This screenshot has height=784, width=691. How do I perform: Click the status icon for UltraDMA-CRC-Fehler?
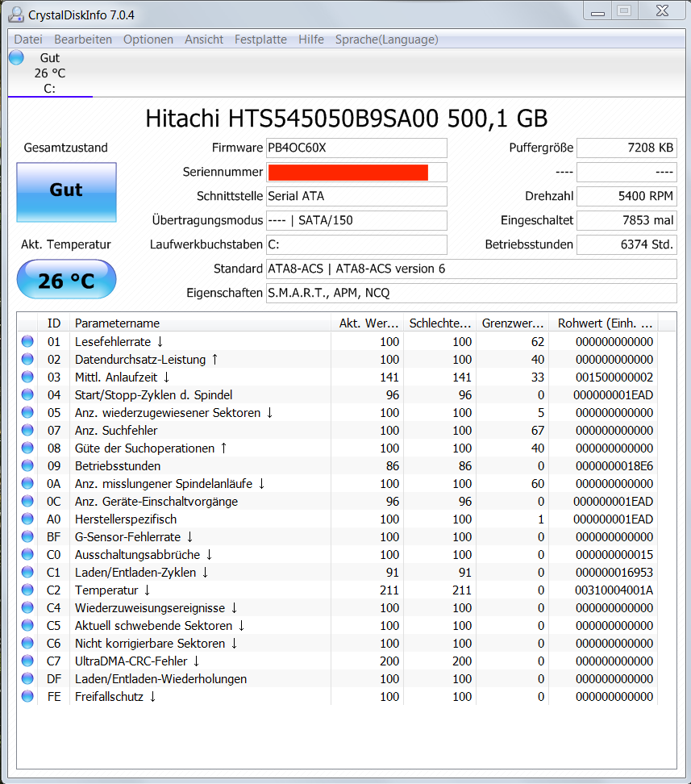[27, 661]
